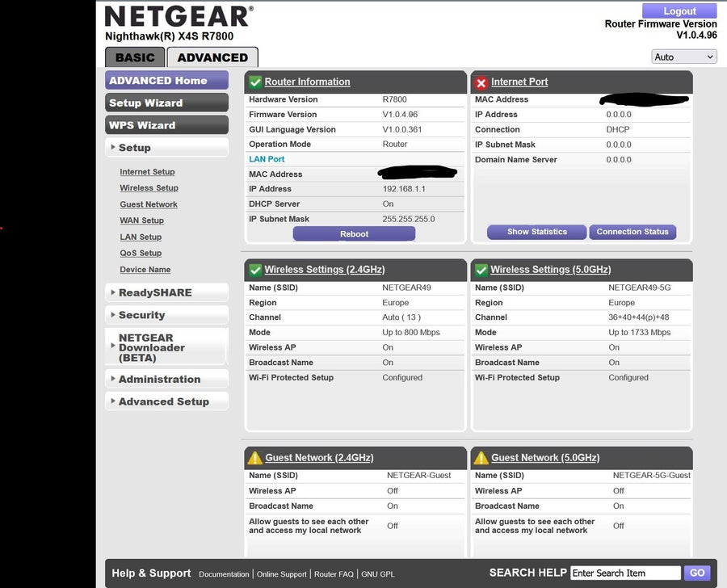This screenshot has height=588, width=727.
Task: Click the Logout button
Action: [x=679, y=10]
